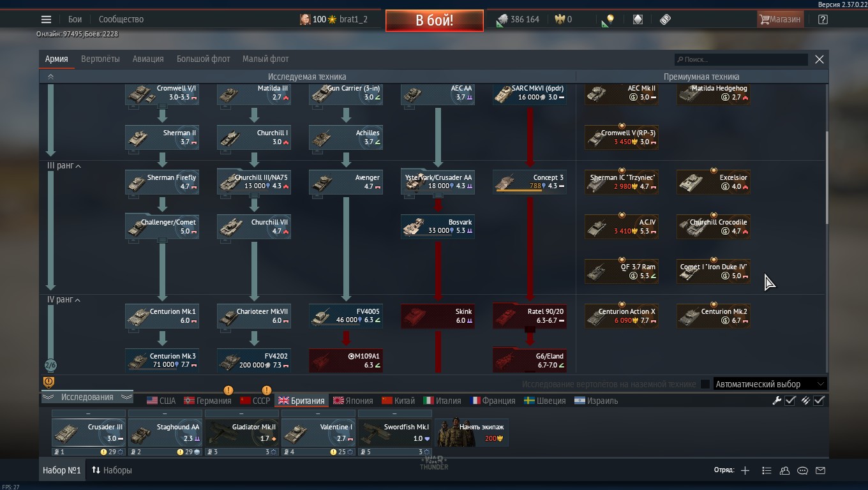Toggle auto-repair checkbox next to wrench
This screenshot has height=490, width=868.
click(790, 401)
